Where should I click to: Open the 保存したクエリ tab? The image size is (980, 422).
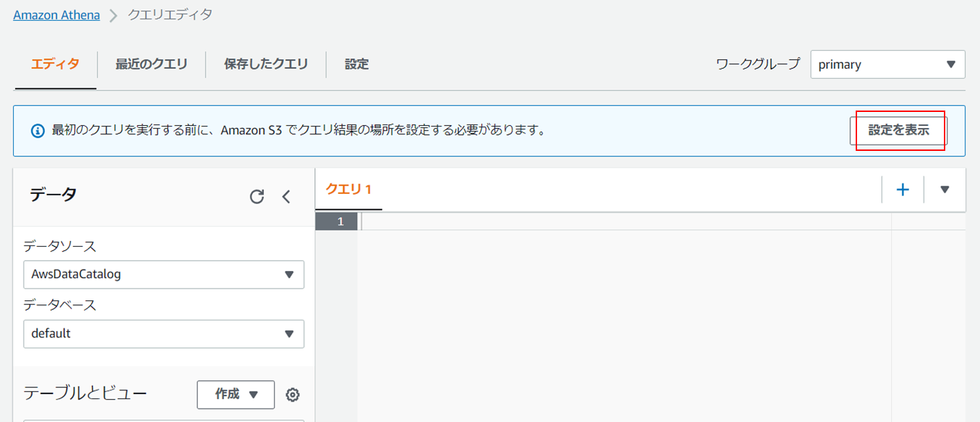pyautogui.click(x=266, y=65)
